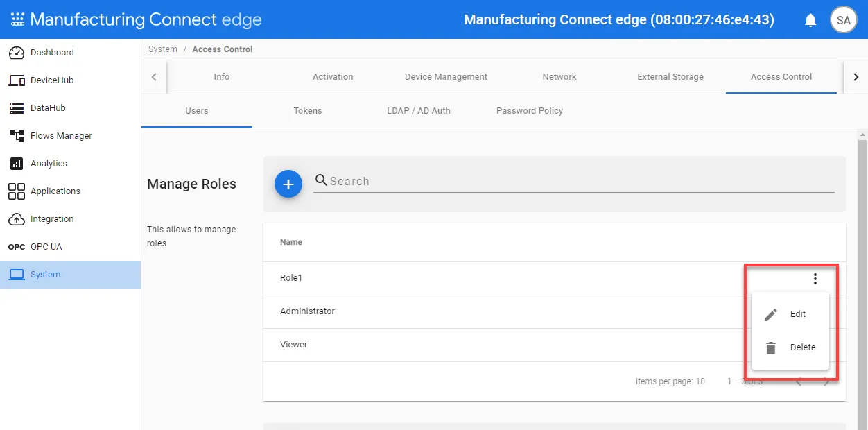Click the Items per page value 10
Screen dimensions: 868x430
coord(700,381)
